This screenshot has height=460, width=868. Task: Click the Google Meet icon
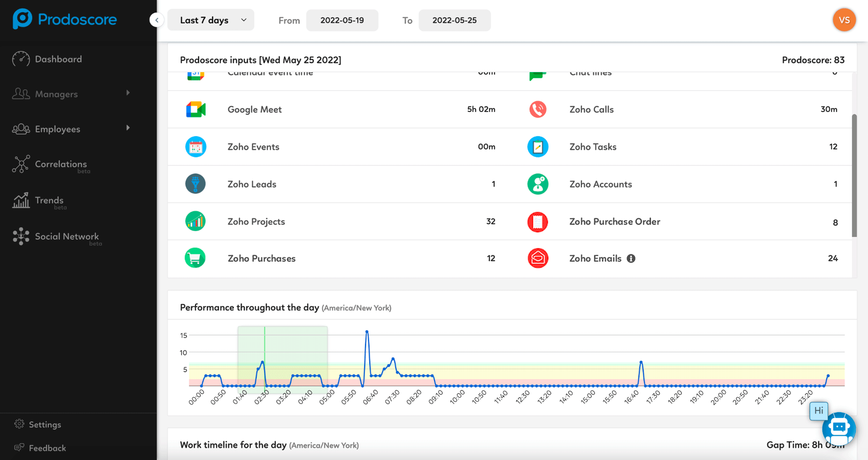[196, 109]
